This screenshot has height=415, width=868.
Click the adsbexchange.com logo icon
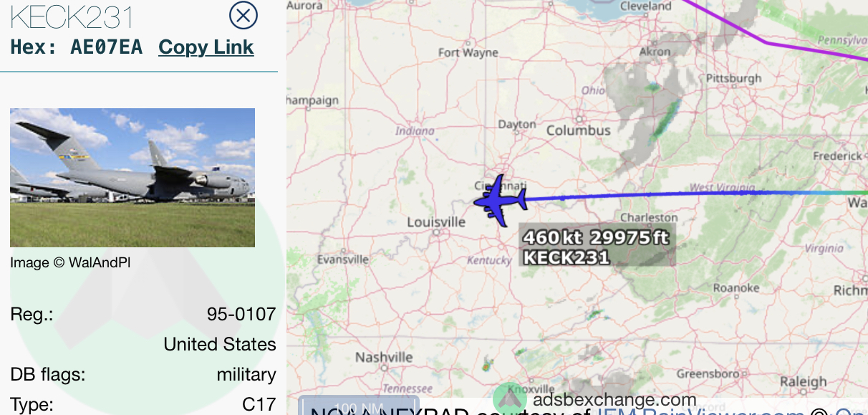pos(510,399)
